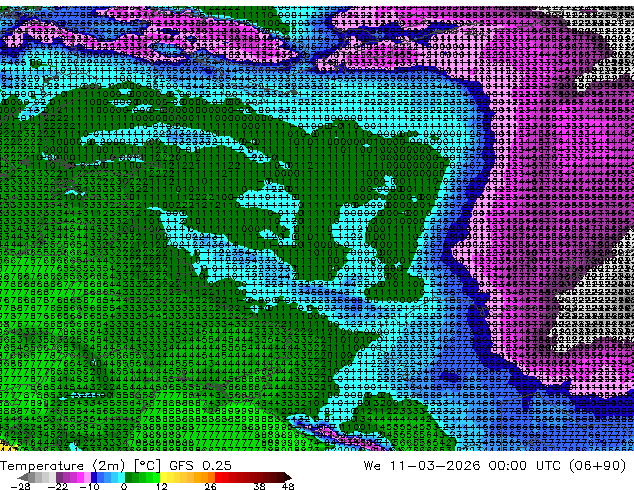
Task: Click the '-10' legend value
Action: (x=89, y=486)
